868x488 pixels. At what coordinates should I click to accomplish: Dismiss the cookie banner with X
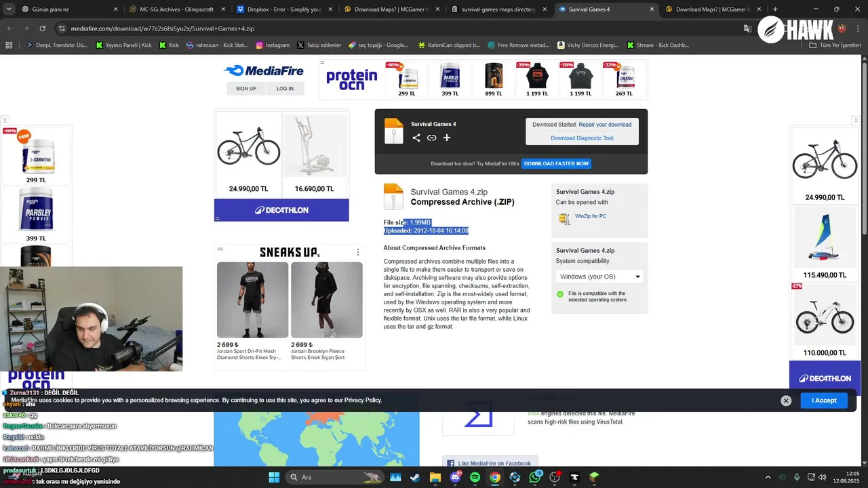click(786, 401)
